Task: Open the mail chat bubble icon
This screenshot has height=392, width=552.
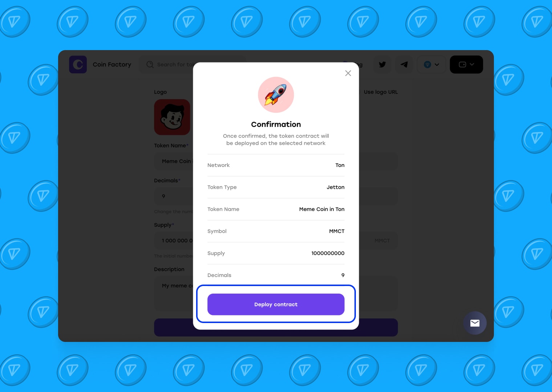Action: [x=475, y=323]
